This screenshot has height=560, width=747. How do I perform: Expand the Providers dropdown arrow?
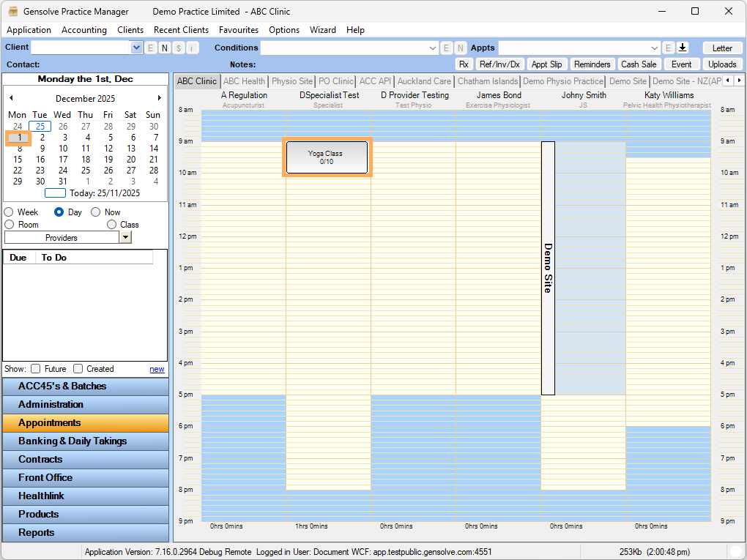click(x=125, y=238)
